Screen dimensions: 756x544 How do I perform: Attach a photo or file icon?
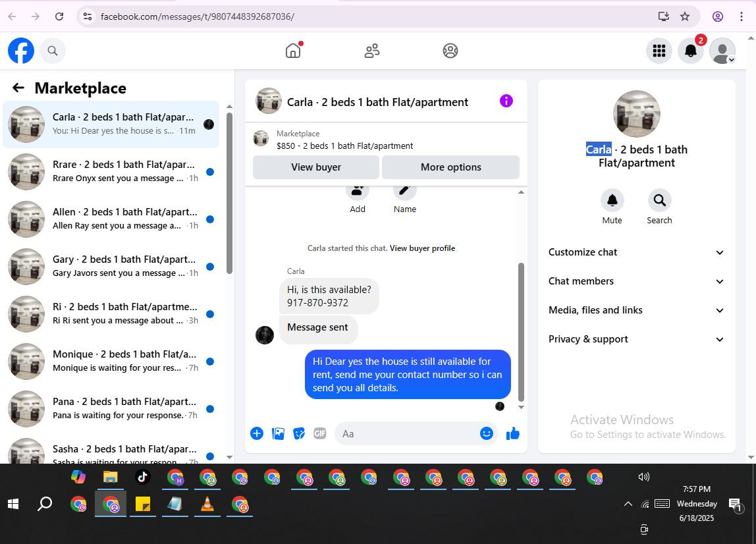[278, 433]
